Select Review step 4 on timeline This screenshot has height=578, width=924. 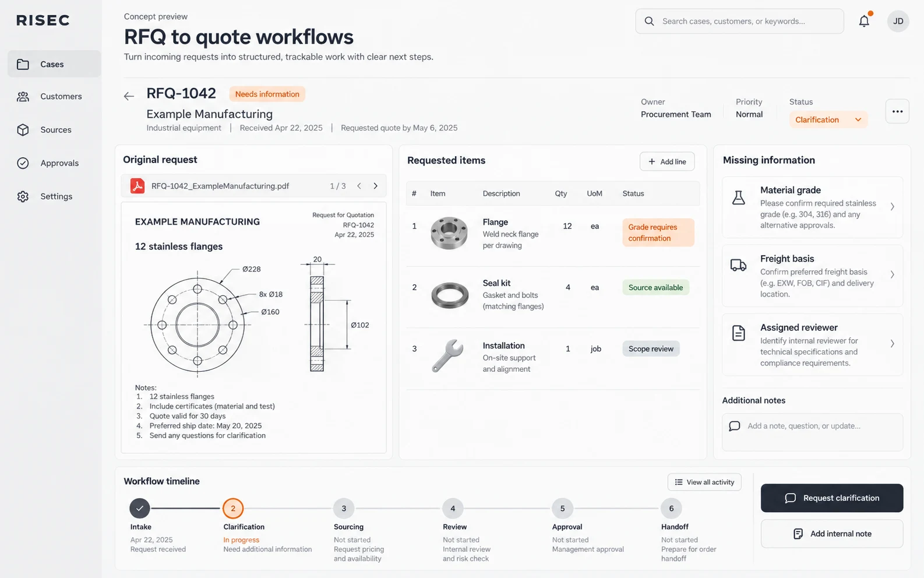click(453, 508)
